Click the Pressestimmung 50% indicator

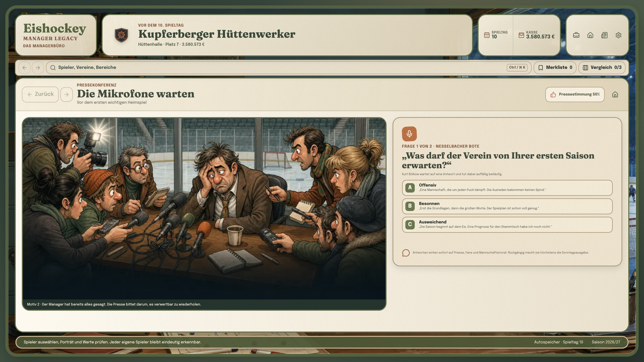pyautogui.click(x=575, y=95)
